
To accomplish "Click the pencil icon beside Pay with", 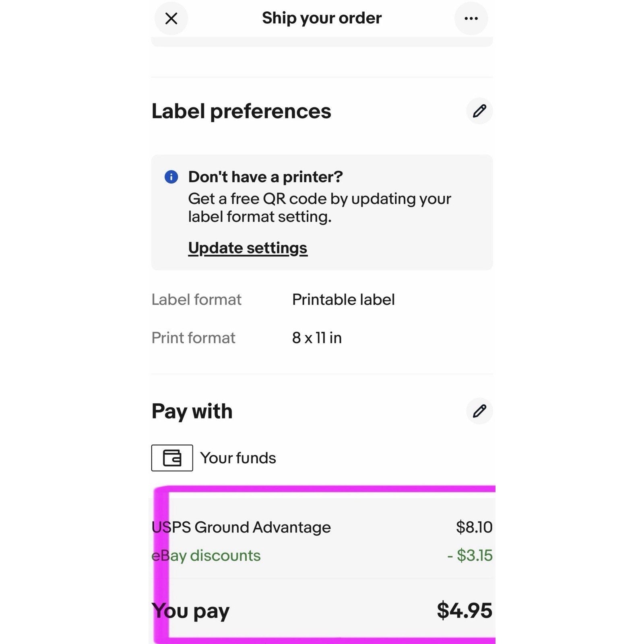I will 479,411.
